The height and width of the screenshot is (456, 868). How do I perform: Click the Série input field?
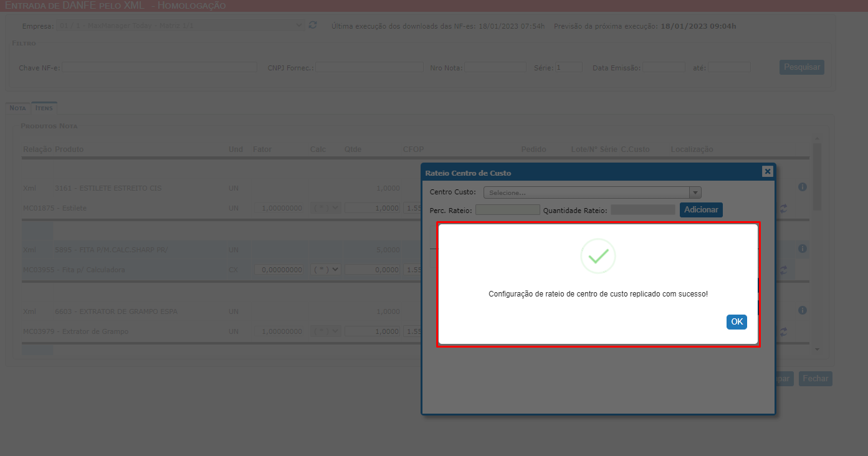(x=568, y=67)
